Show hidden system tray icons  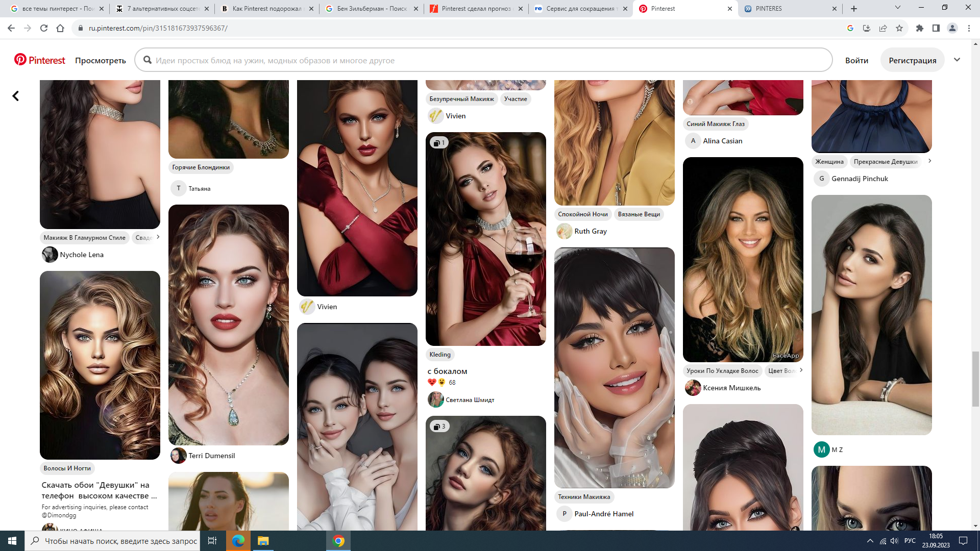[870, 541]
